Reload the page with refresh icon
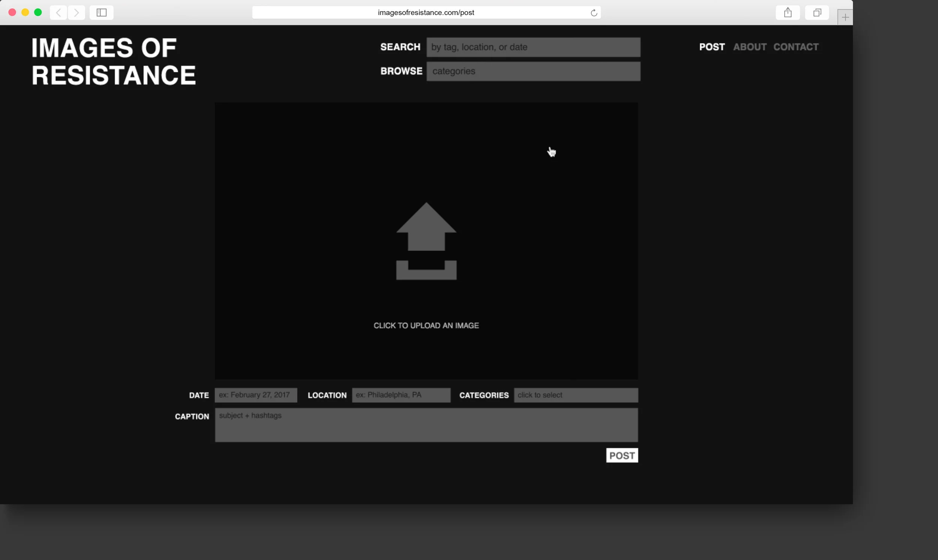 click(x=594, y=13)
